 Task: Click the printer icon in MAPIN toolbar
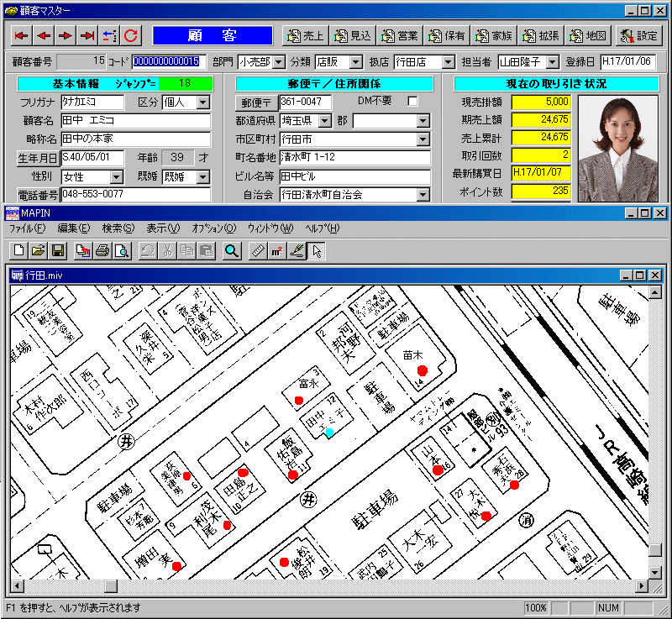pyautogui.click(x=102, y=250)
